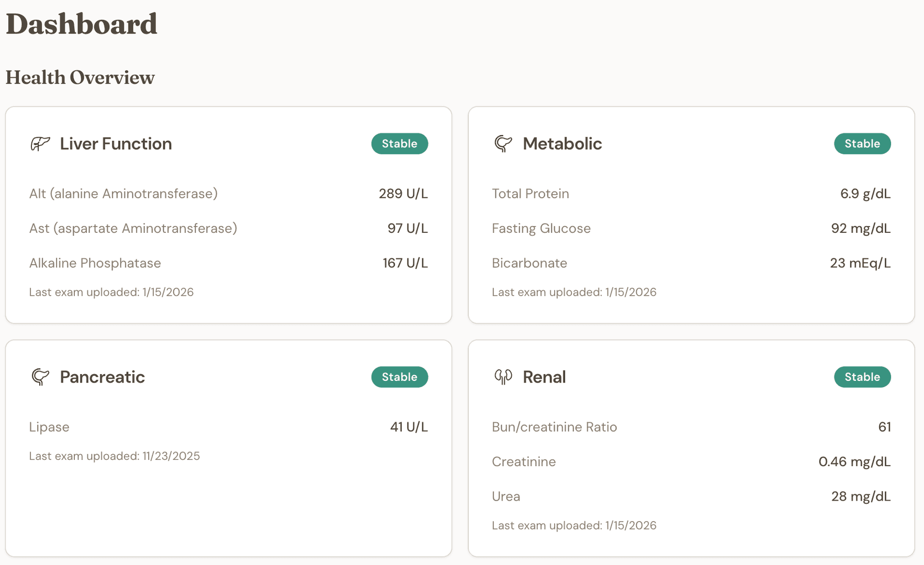This screenshot has width=924, height=565.
Task: Click the Creatinine 0.46 mg/dL value
Action: [x=854, y=461]
